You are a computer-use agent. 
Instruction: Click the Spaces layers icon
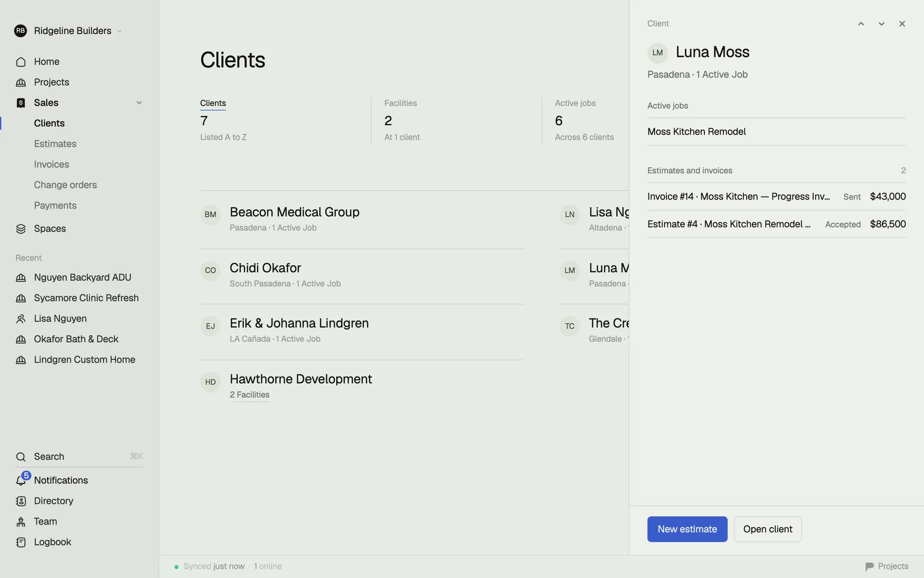tap(21, 229)
